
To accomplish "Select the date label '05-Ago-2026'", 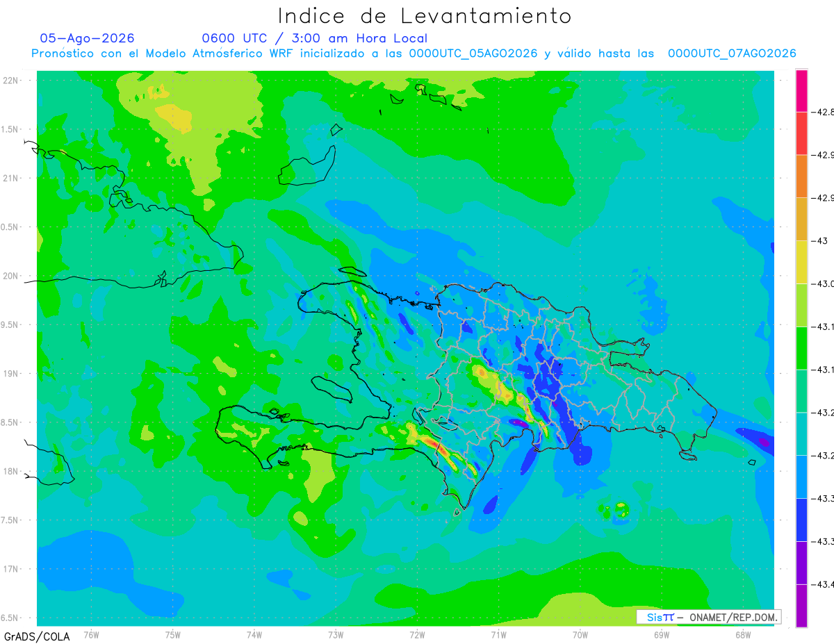I will 88,38.
